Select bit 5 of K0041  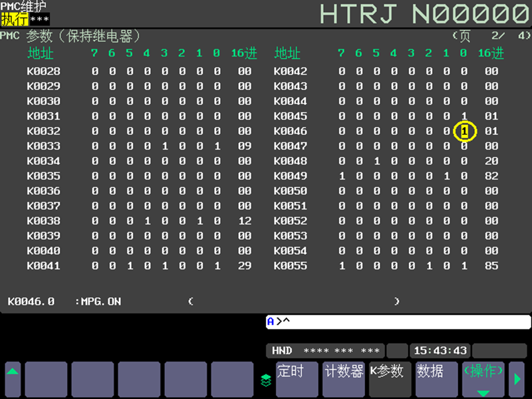click(130, 265)
